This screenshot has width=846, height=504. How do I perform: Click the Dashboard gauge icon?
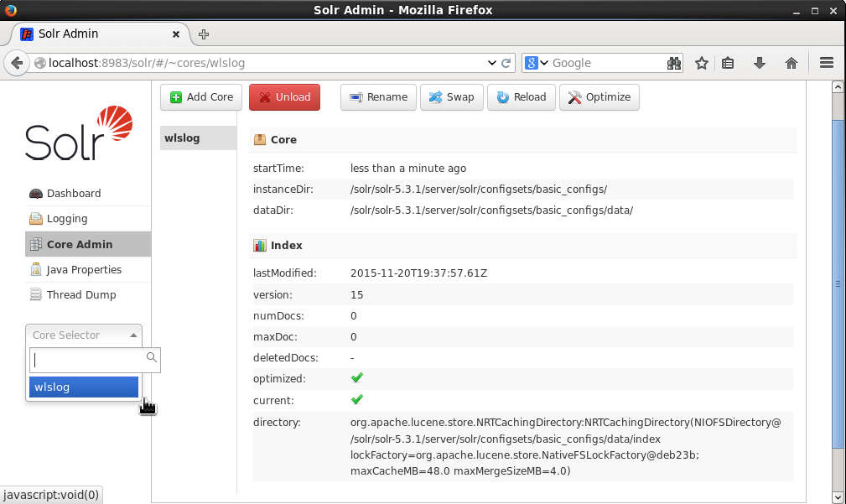click(x=35, y=193)
